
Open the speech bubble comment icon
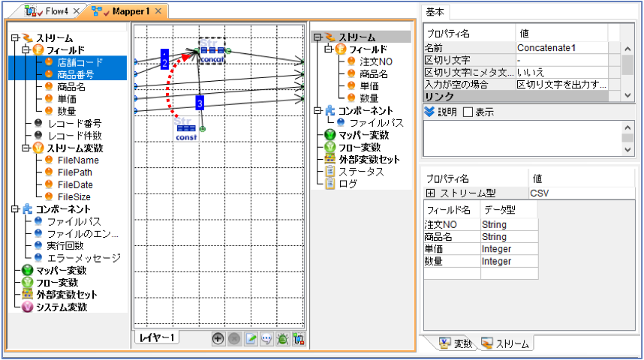pyautogui.click(x=266, y=339)
